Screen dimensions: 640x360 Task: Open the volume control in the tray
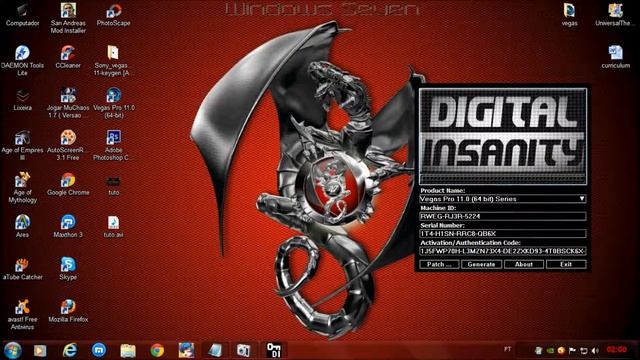click(x=595, y=350)
